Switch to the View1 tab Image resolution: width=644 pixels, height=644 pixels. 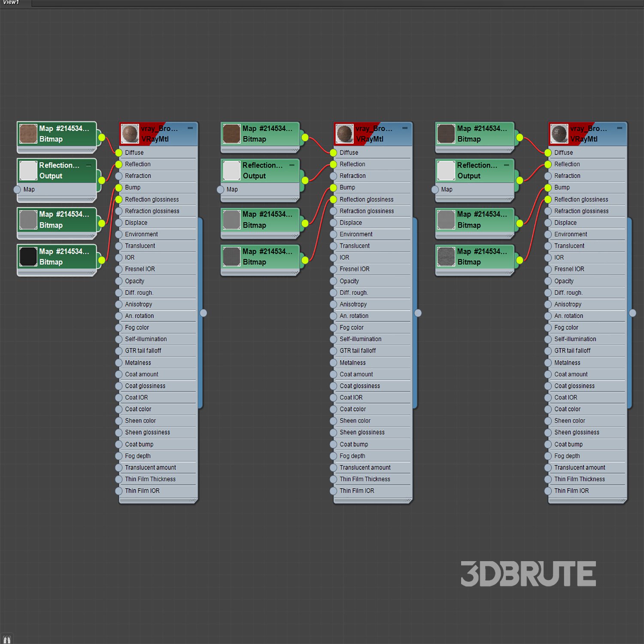pos(12,3)
